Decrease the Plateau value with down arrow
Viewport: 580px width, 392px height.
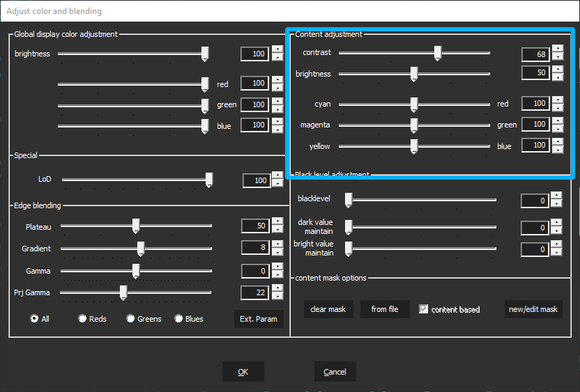(x=277, y=230)
